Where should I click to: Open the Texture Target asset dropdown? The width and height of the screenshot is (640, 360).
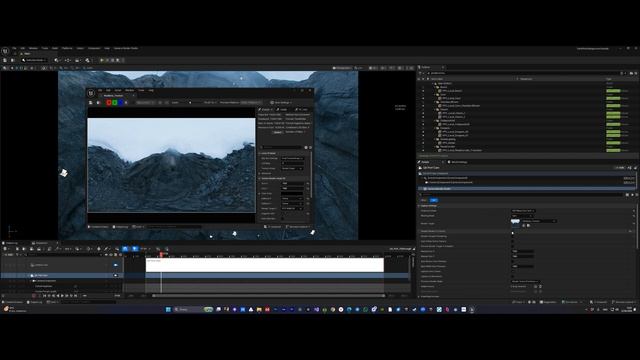pos(539,221)
